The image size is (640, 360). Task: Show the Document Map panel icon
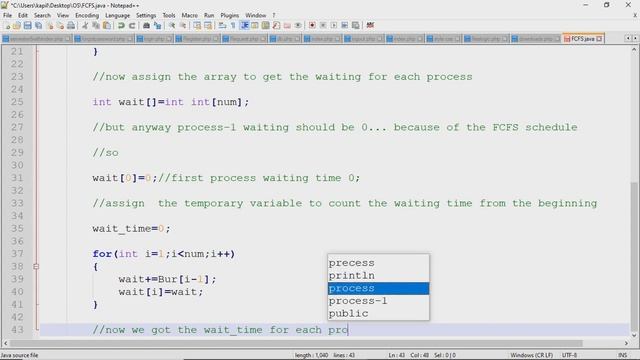click(x=265, y=25)
